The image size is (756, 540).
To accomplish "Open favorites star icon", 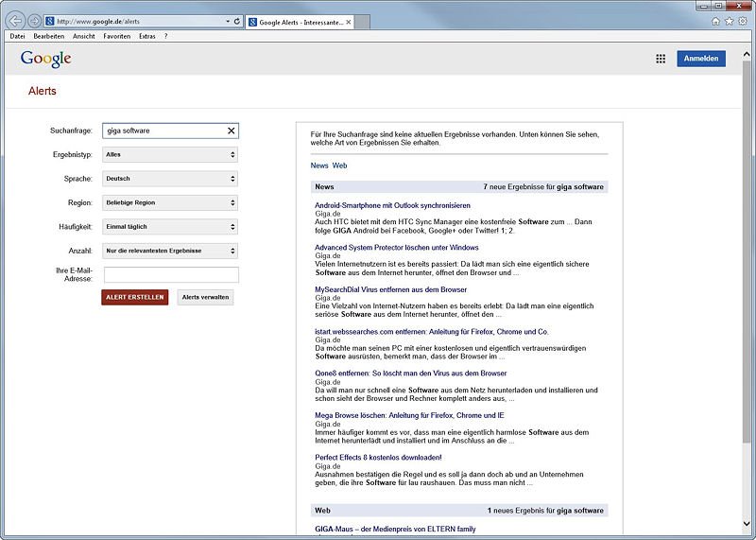I will pos(729,21).
